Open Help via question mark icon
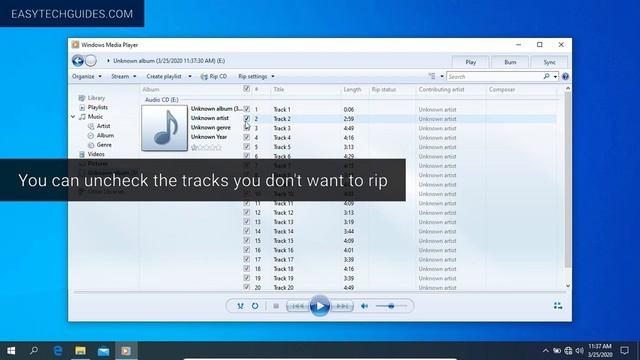This screenshot has width=640, height=360. tap(565, 76)
